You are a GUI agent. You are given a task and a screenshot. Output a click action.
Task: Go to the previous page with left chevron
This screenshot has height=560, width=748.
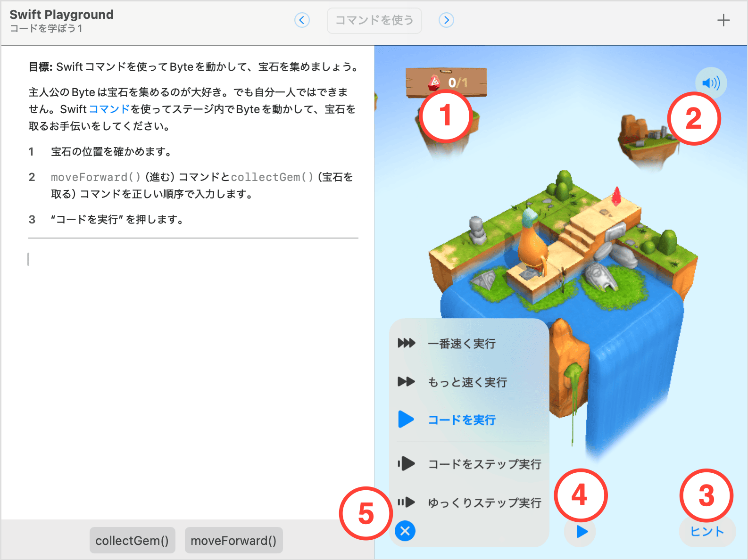[x=302, y=20]
